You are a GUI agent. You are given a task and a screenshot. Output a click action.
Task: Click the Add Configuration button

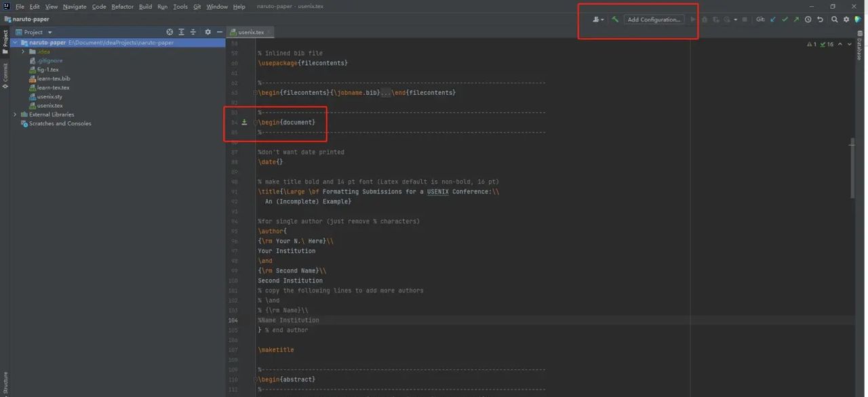coord(653,19)
